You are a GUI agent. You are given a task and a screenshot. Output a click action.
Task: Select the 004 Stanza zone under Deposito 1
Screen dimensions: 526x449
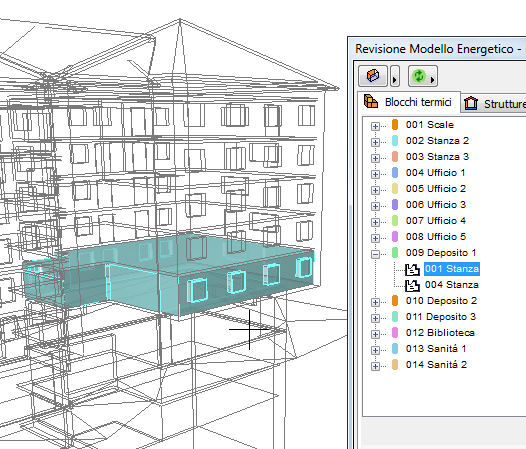(452, 285)
